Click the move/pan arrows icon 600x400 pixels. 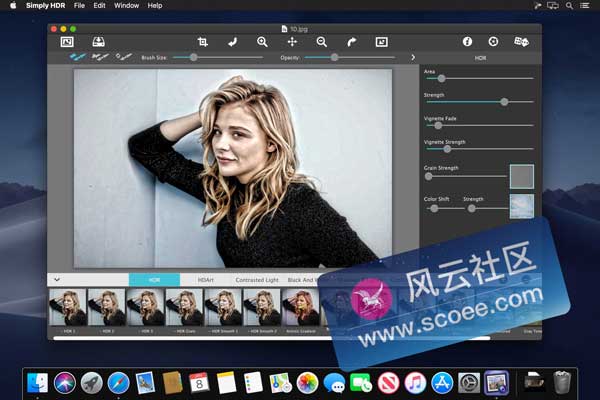tap(292, 42)
